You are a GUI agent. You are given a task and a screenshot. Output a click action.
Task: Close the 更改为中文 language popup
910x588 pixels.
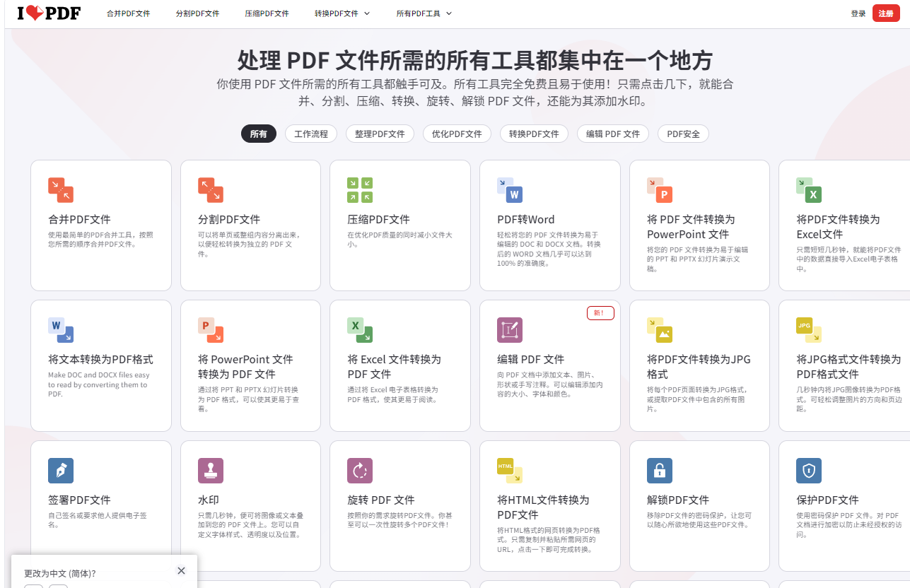click(181, 571)
